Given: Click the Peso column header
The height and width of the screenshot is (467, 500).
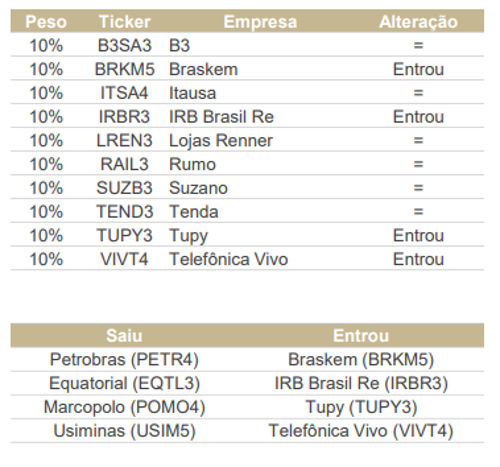Looking at the screenshot, I should (x=46, y=22).
